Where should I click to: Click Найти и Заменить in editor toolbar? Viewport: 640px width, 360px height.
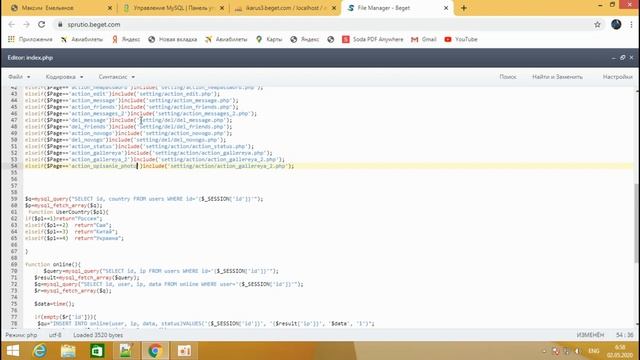pos(557,77)
